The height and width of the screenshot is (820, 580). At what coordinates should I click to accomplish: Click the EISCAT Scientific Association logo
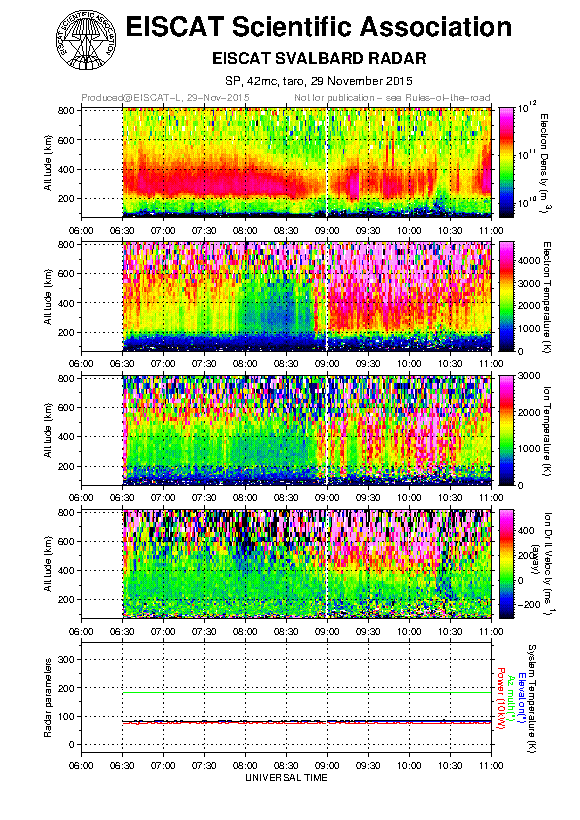click(x=86, y=40)
